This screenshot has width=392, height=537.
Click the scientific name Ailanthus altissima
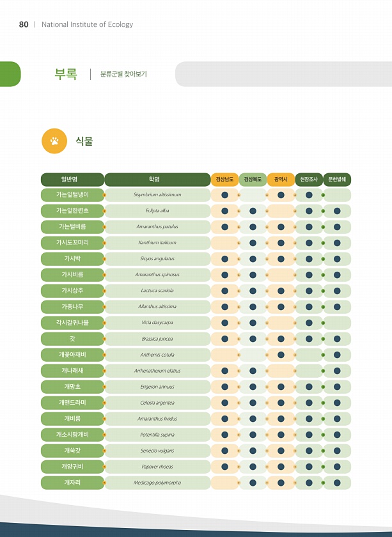click(157, 307)
